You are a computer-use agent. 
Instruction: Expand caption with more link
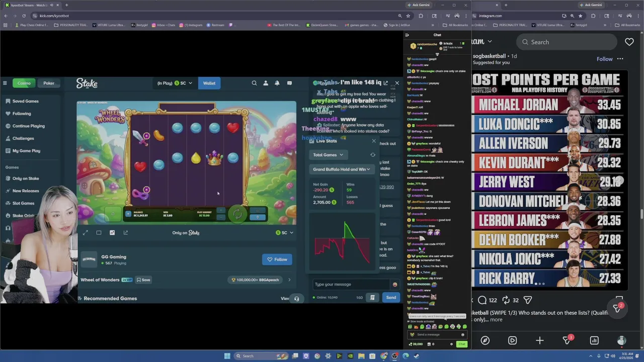tap(496, 320)
